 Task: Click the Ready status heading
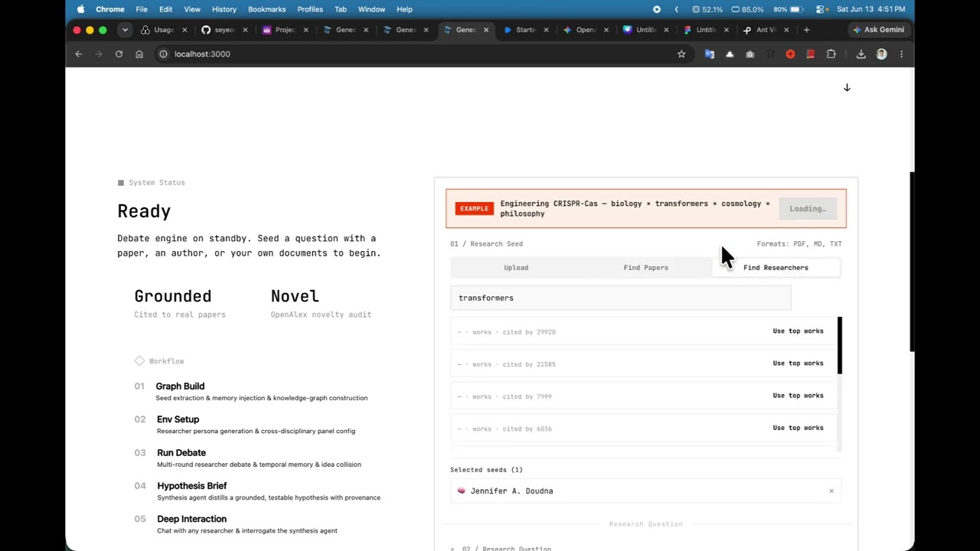point(144,211)
